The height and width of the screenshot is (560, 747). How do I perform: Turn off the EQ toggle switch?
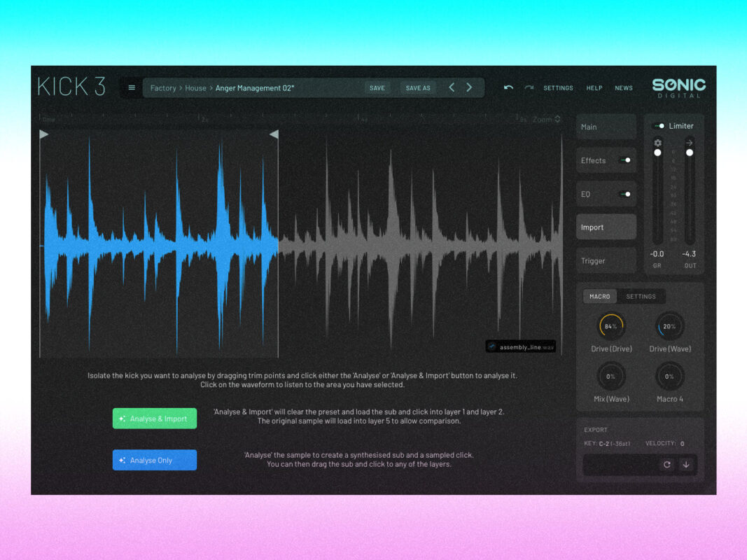point(625,194)
